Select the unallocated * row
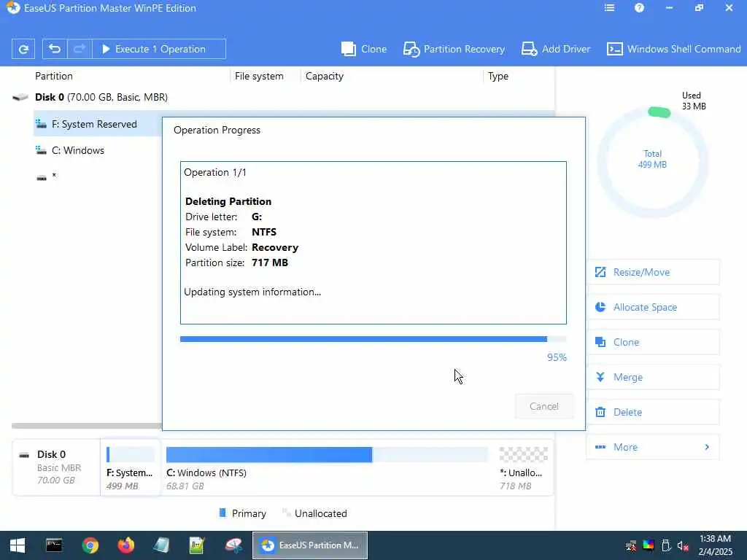This screenshot has width=747, height=560. pos(98,176)
